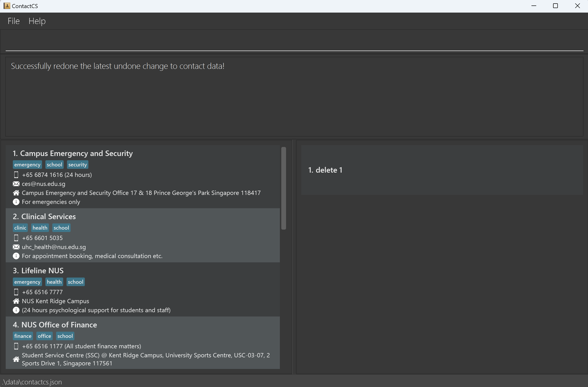588x387 pixels.
Task: Click the home icon beside Student Service Centre address
Action: 16,359
